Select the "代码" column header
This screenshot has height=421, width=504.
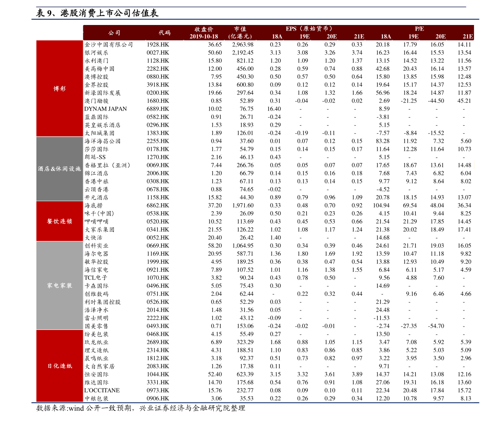(165, 33)
